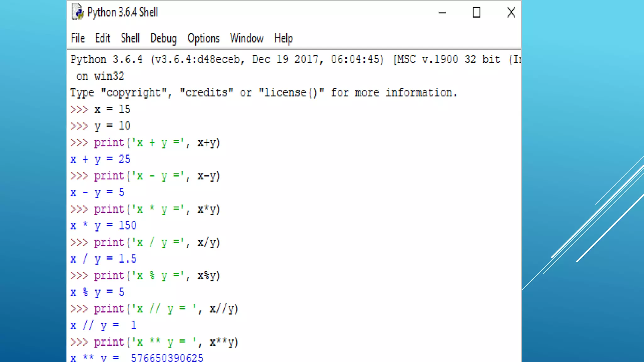This screenshot has height=362, width=644.
Task: Click the line 'y = 10'
Action: pos(112,126)
